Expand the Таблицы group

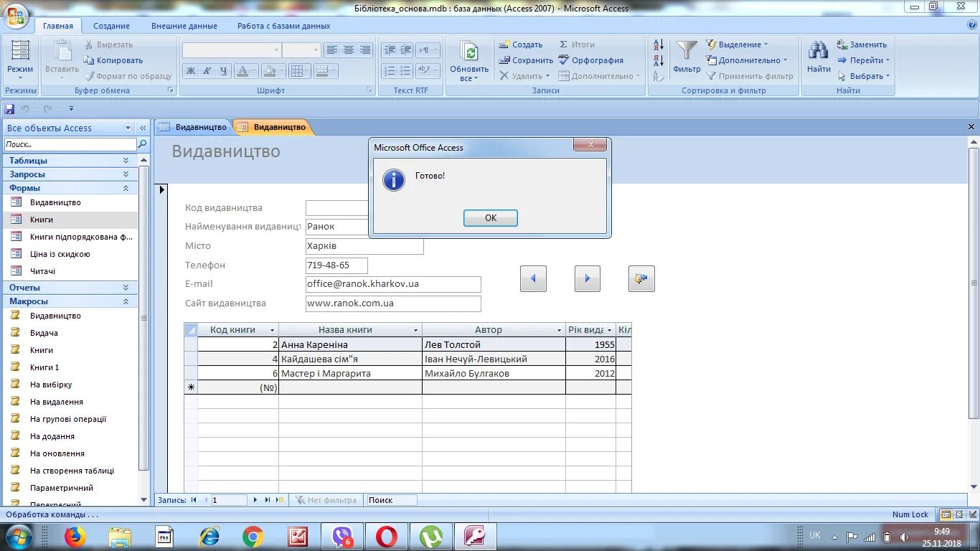[70, 161]
